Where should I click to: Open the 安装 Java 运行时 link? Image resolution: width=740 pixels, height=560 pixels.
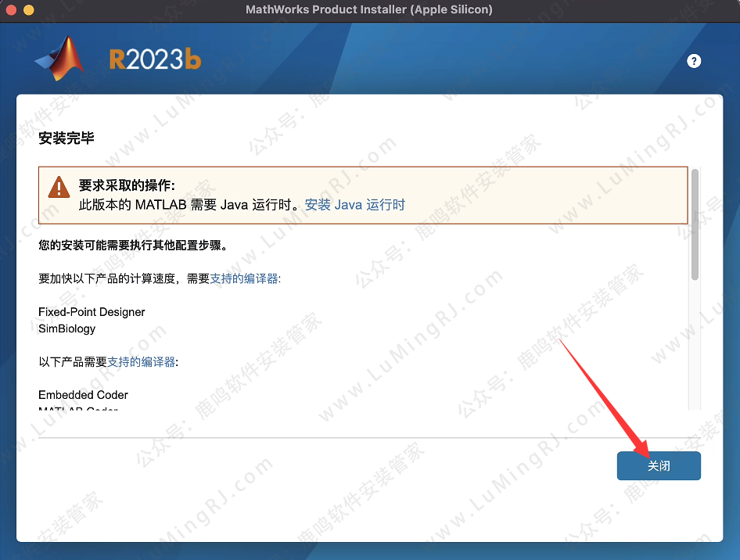click(355, 205)
